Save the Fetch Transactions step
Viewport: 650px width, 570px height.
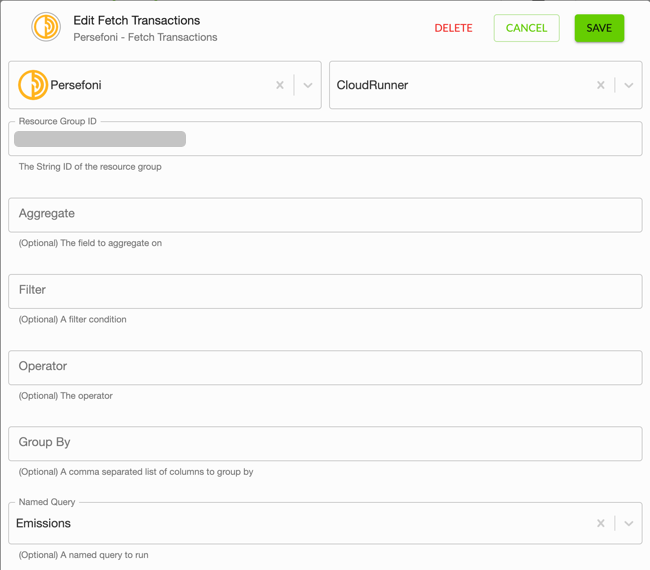pyautogui.click(x=599, y=28)
